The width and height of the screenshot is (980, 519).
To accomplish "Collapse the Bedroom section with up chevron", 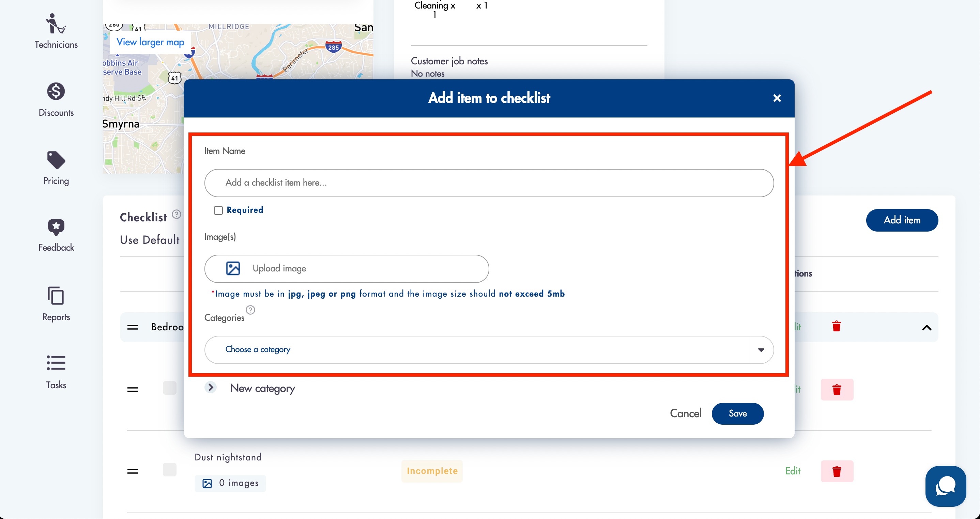I will 927,327.
